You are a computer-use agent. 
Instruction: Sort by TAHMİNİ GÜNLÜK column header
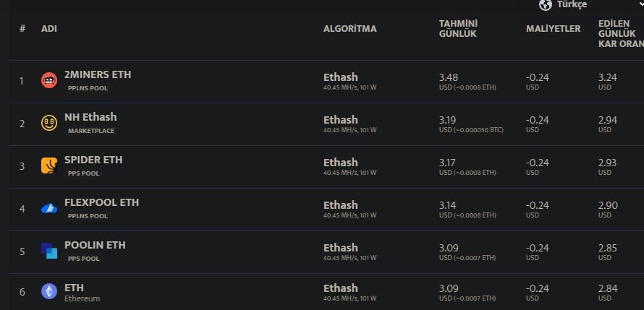tap(458, 29)
